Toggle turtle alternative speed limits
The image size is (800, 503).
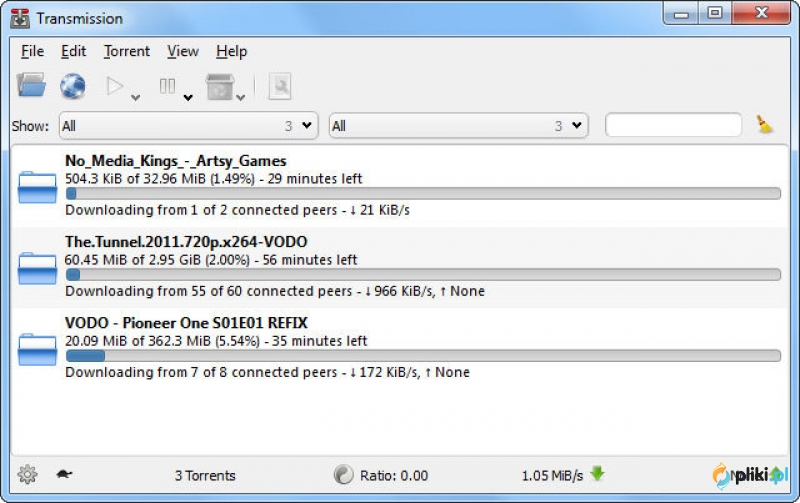pyautogui.click(x=64, y=474)
